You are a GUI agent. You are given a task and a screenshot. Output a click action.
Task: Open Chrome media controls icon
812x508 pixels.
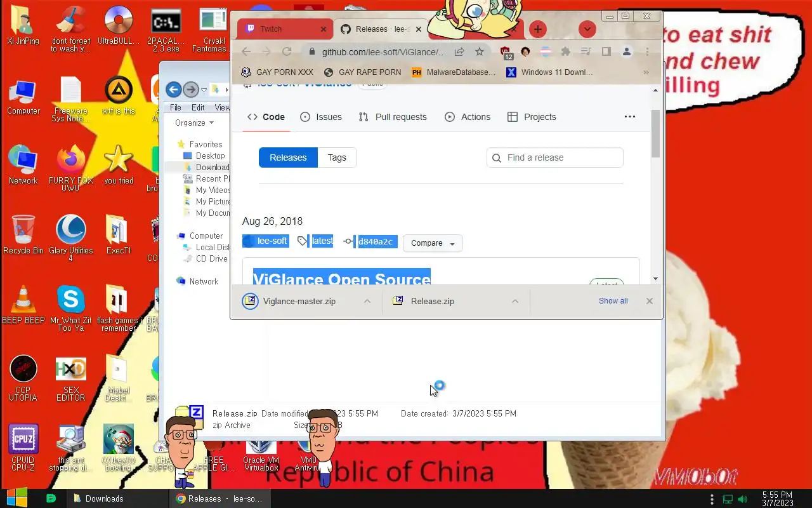pos(586,52)
